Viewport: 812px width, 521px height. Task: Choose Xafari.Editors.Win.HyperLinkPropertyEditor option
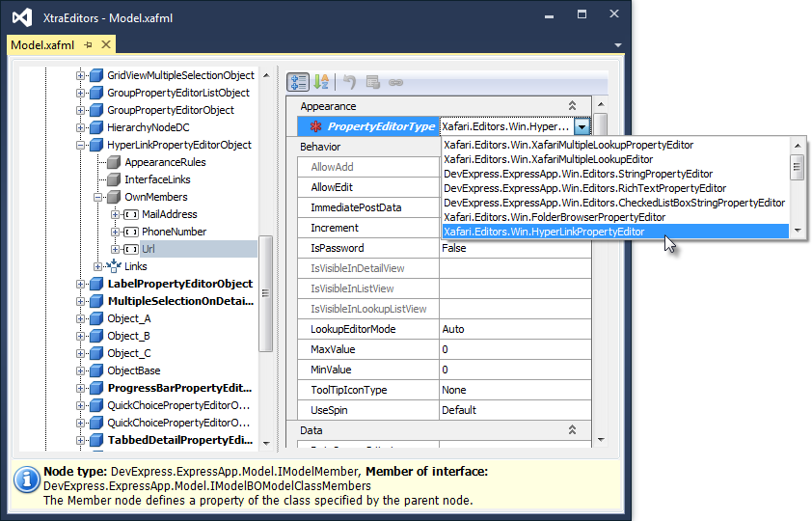[x=615, y=232]
